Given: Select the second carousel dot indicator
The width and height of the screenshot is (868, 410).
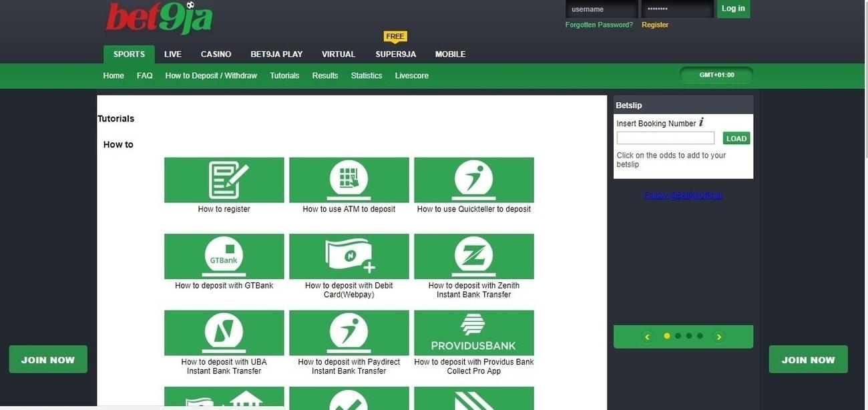Looking at the screenshot, I should 677,335.
